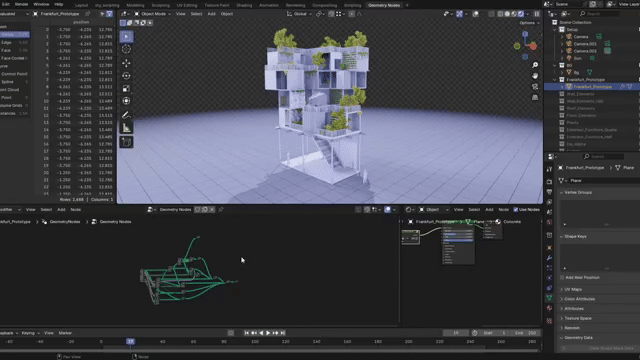Viewport: 640px width, 360px height.
Task: Switch to the Animation workspace tab
Action: tap(269, 5)
